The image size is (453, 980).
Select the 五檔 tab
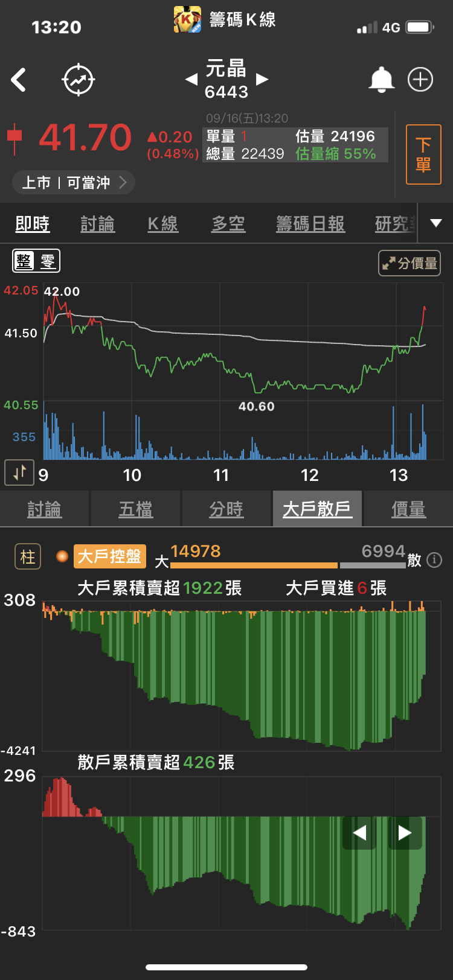click(x=136, y=509)
